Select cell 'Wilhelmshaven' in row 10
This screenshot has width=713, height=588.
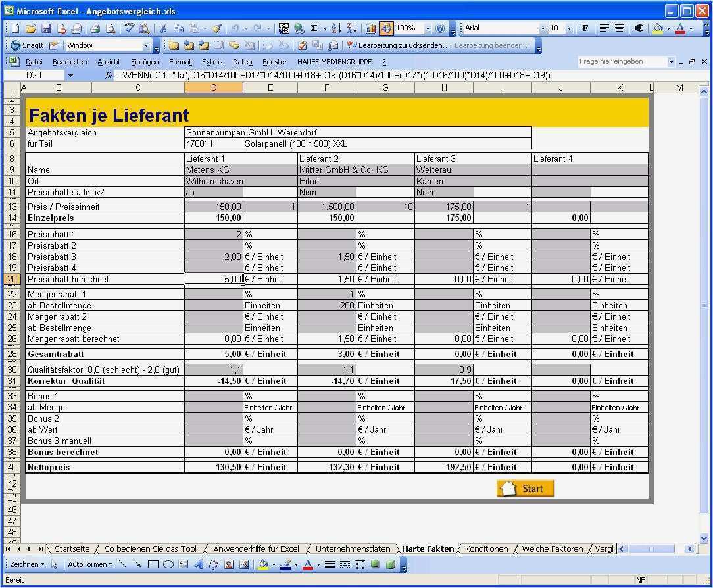[x=241, y=181]
